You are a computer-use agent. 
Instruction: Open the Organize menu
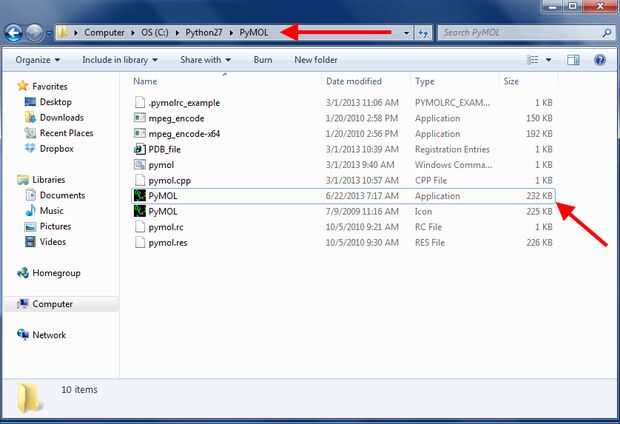(x=38, y=60)
